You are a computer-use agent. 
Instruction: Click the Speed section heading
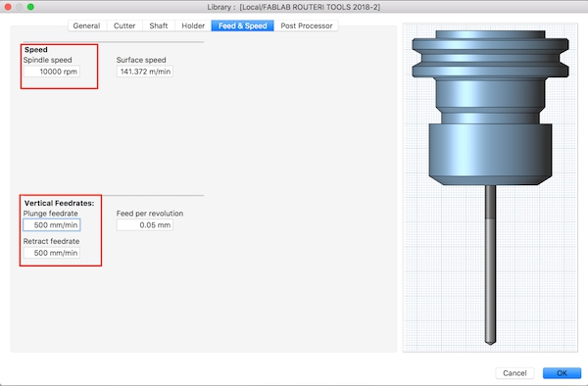36,49
